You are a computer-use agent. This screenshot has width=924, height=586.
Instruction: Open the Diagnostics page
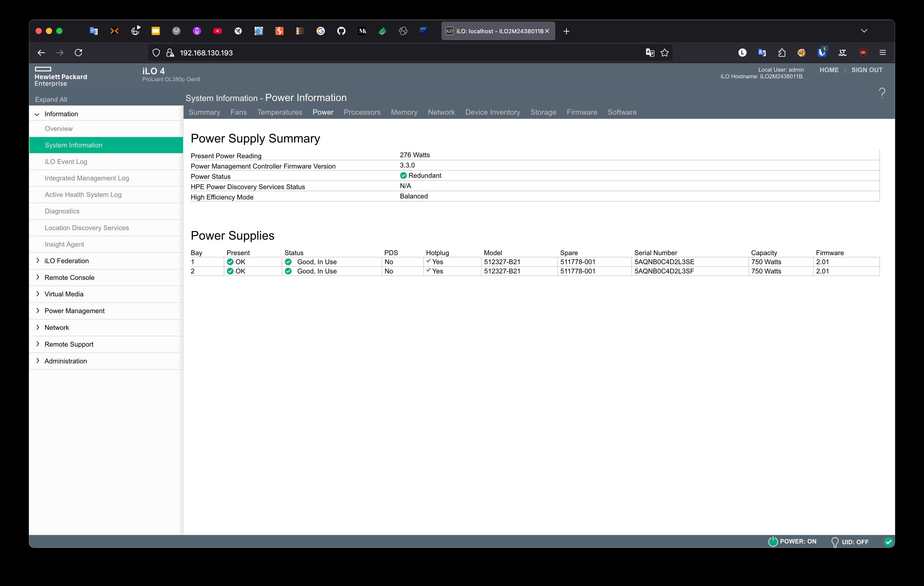click(x=106, y=211)
